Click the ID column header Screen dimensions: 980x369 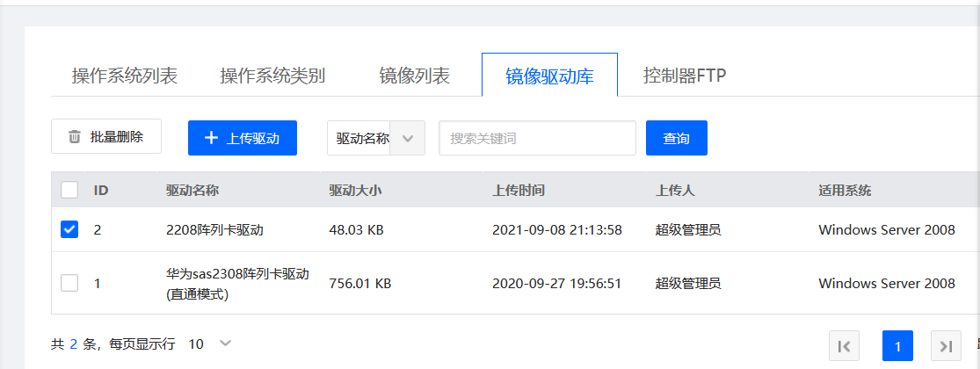point(101,191)
